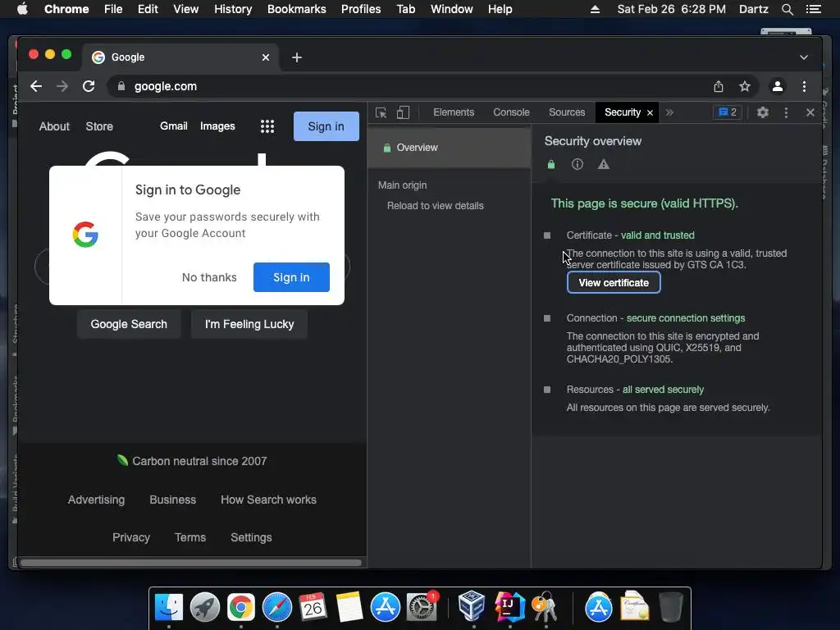Switch to the Sources tab
Viewport: 840px width, 630px height.
pyautogui.click(x=567, y=112)
